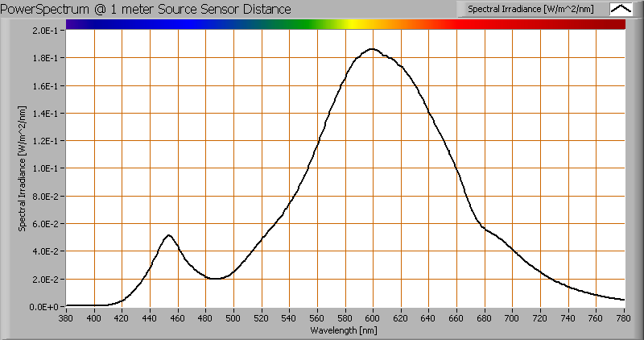The image size is (644, 340).
Task: Select the 380 minimum x-axis value
Action: tap(66, 318)
